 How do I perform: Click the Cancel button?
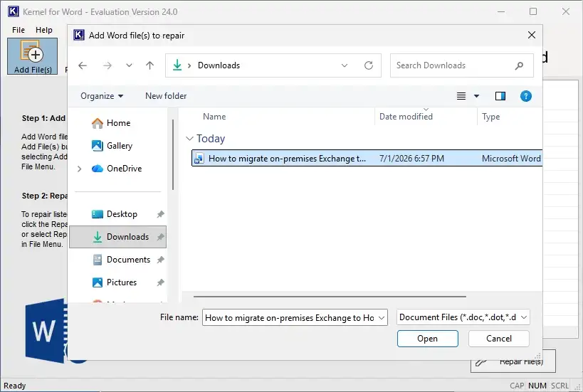498,339
